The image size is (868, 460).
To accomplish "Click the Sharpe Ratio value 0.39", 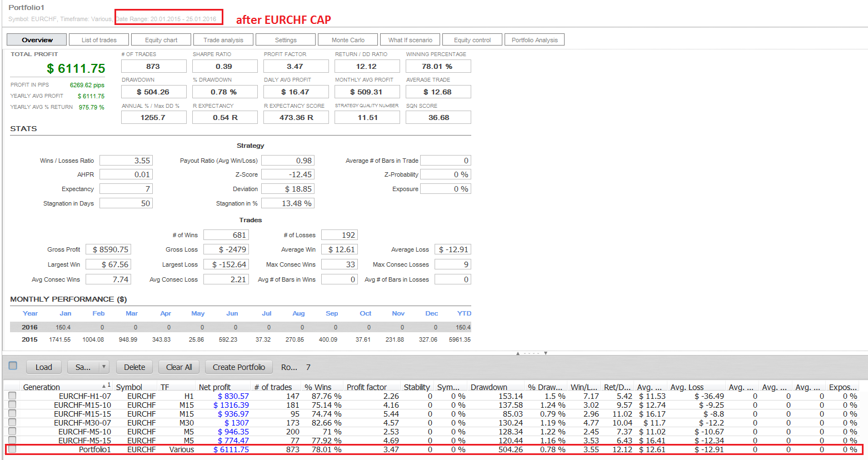I will tap(225, 66).
